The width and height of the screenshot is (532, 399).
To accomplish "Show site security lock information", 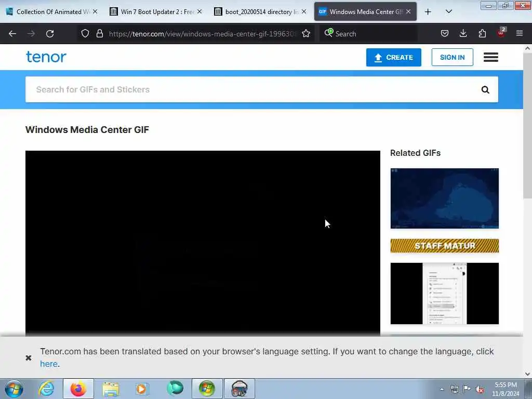I will (x=99, y=33).
